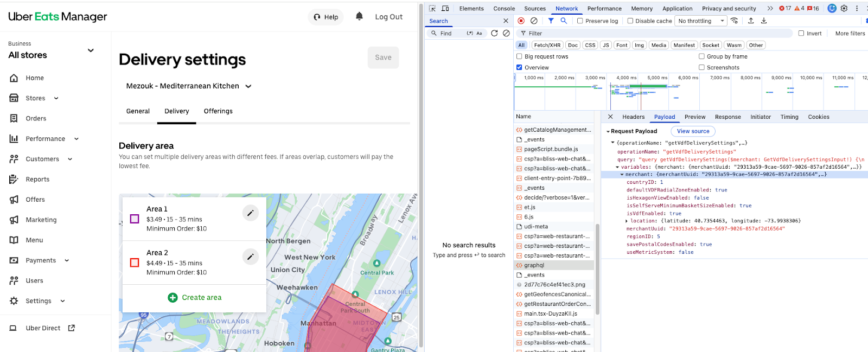Expand the Stores submenu
Screen dimensions: 868x352
(56, 98)
